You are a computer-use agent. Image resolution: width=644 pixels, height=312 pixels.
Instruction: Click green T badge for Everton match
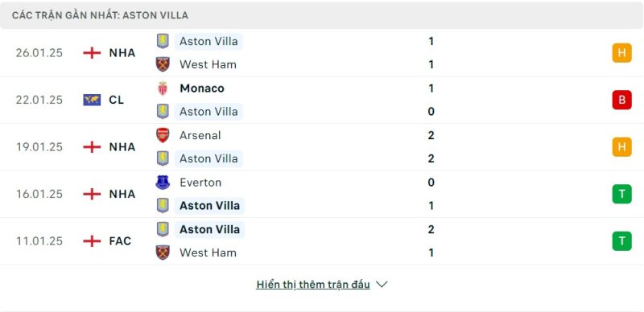point(621,194)
